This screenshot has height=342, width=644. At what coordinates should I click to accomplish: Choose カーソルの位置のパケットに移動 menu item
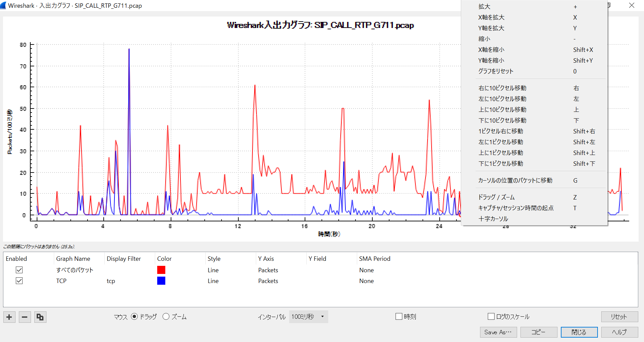point(535,180)
